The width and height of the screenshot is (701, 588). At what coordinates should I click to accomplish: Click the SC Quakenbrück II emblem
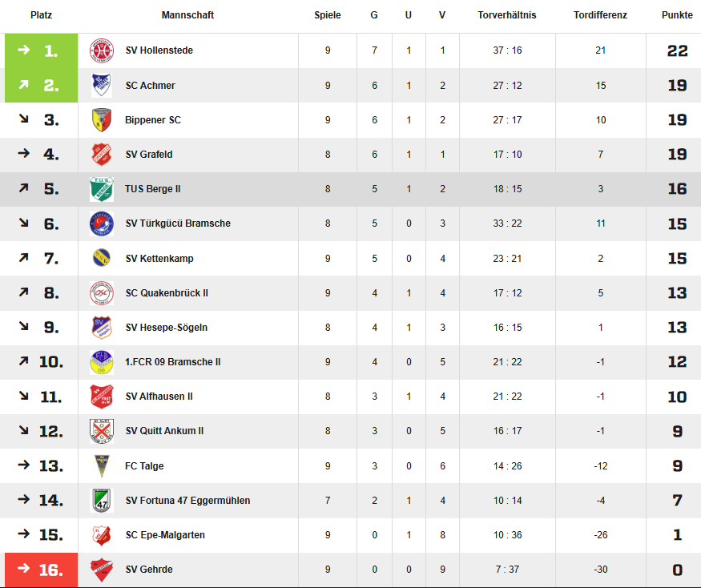pyautogui.click(x=101, y=293)
